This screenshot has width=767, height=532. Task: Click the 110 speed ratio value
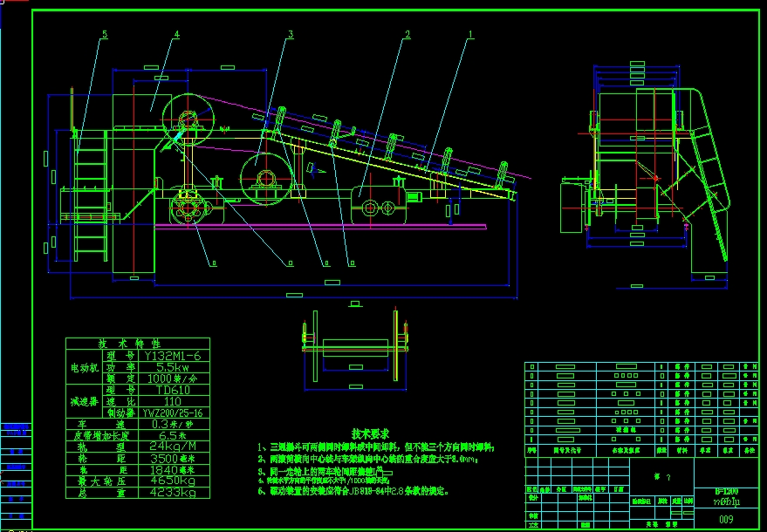(x=173, y=401)
